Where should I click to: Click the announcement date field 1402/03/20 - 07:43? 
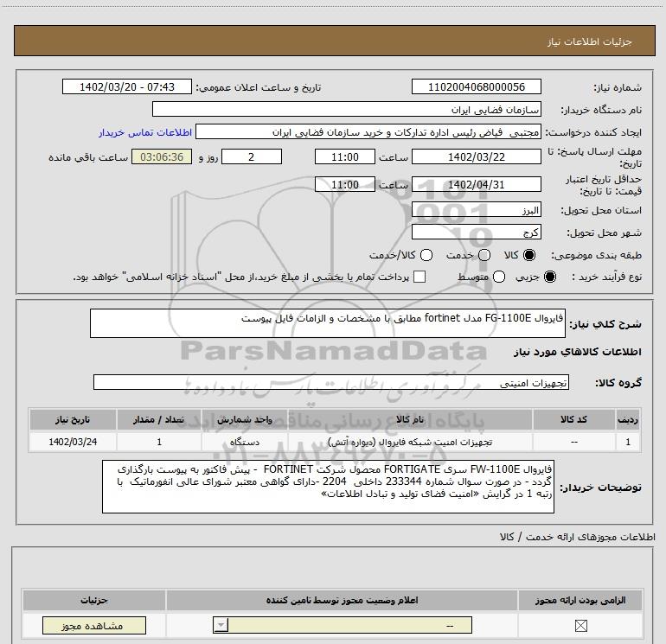pyautogui.click(x=127, y=86)
